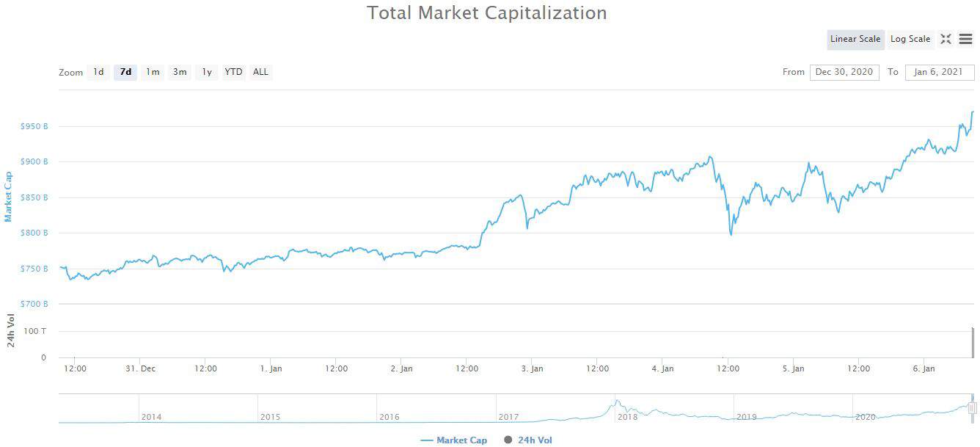
Task: Select the 1m zoom preset
Action: coord(153,72)
